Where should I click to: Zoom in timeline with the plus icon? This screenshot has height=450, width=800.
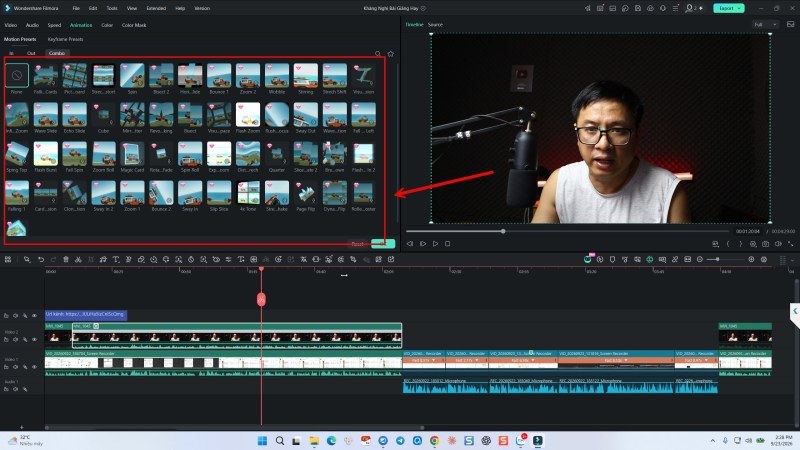751,260
